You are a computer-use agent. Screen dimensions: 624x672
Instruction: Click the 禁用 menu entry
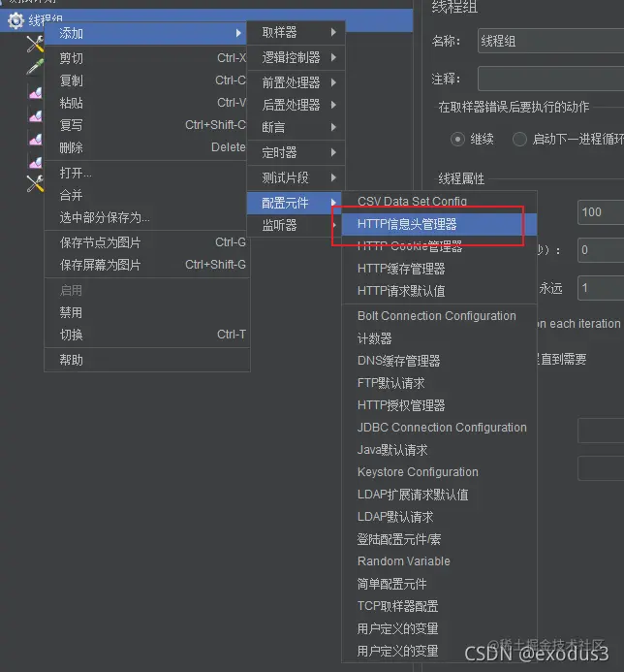[x=147, y=312]
